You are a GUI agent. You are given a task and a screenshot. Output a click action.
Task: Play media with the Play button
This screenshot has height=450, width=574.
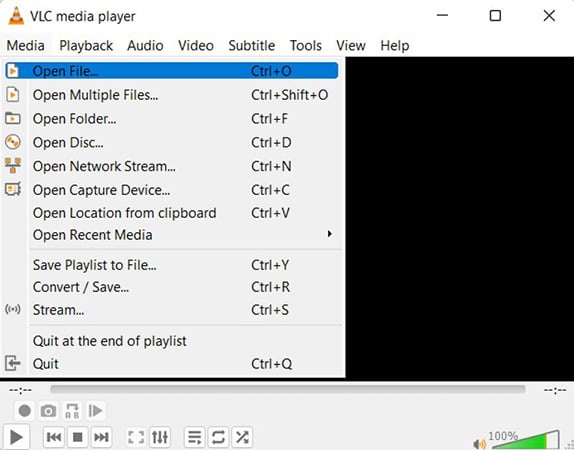pyautogui.click(x=16, y=437)
